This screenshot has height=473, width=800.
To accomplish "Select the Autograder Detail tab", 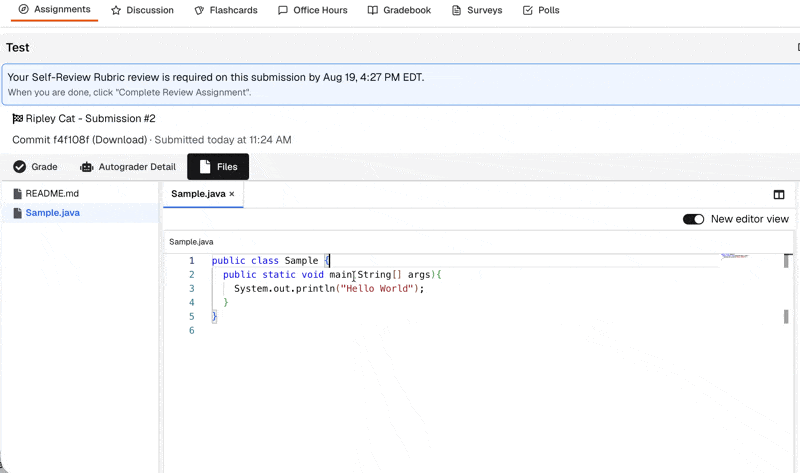I will click(128, 167).
